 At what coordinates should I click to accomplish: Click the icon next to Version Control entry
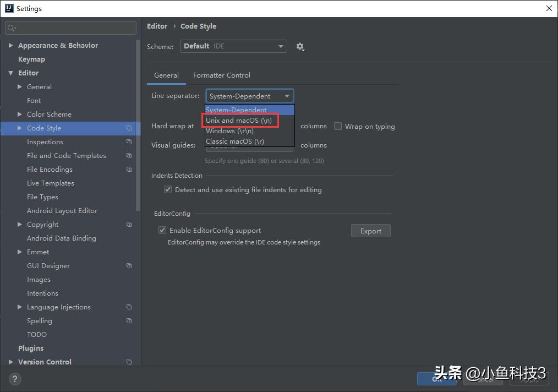point(129,362)
